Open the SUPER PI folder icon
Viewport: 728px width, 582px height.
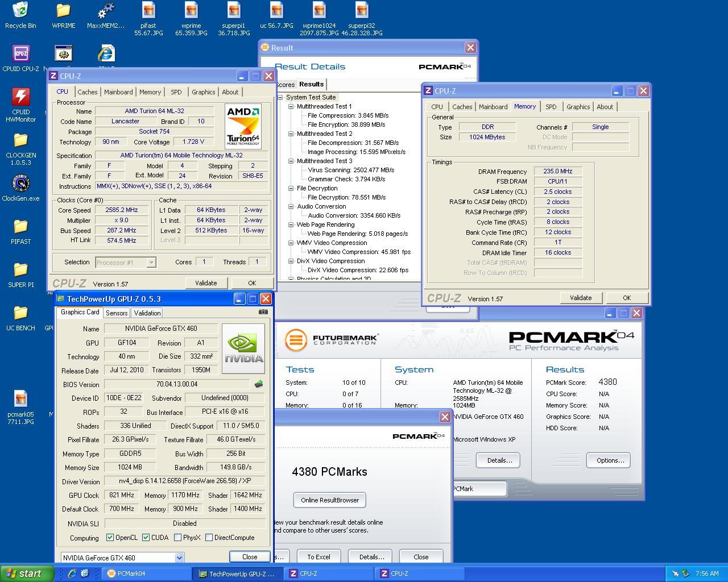tap(20, 275)
